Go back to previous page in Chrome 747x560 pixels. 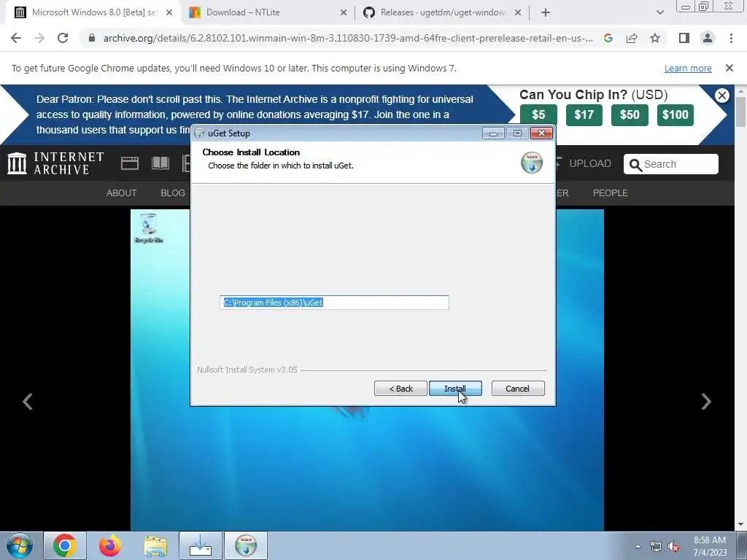(16, 38)
